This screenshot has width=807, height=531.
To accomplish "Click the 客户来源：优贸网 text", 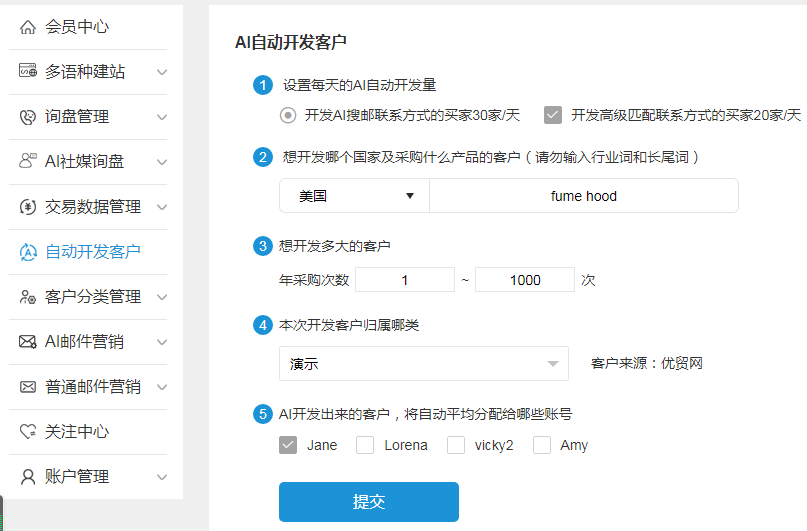I will [x=646, y=363].
